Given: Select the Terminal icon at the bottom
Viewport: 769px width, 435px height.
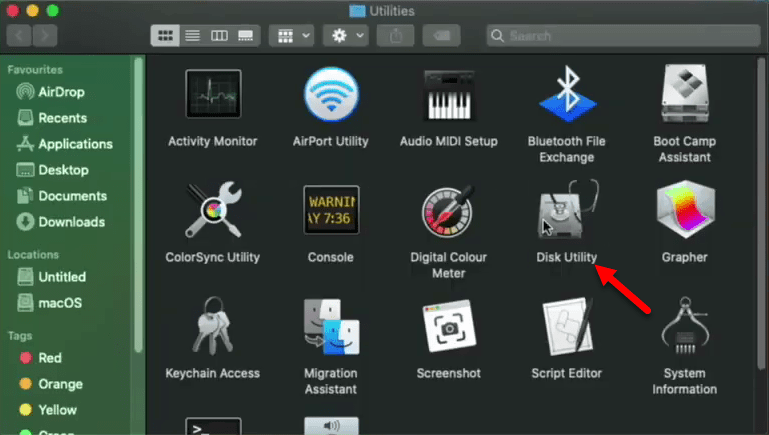Looking at the screenshot, I should tap(213, 426).
